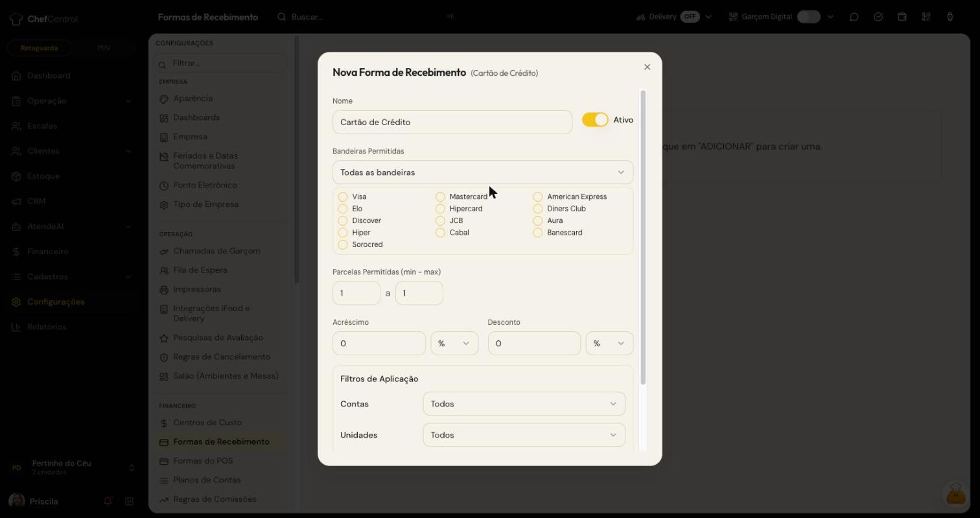Select the Sorocred brand option

[x=343, y=244]
